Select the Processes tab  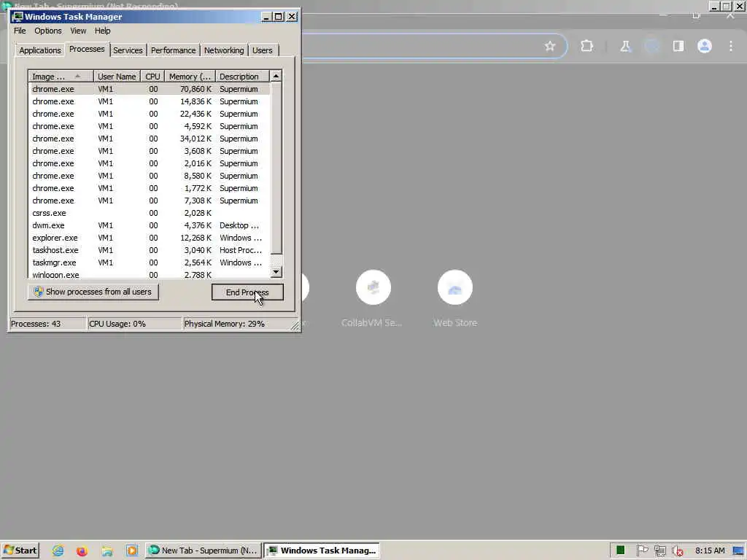coord(87,49)
